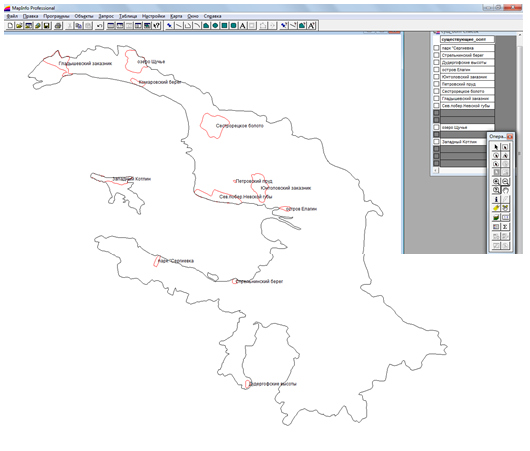The height and width of the screenshot is (451, 530).
Task: Select the Ellipse drawing tool
Action: (x=215, y=25)
